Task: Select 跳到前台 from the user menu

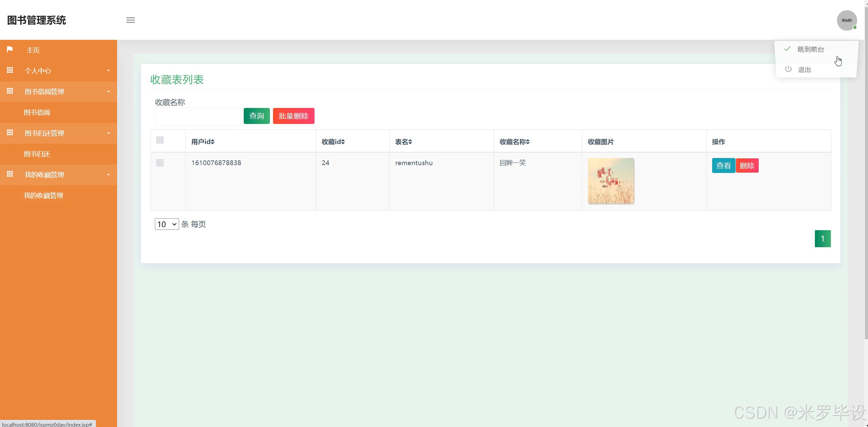Action: [x=810, y=49]
